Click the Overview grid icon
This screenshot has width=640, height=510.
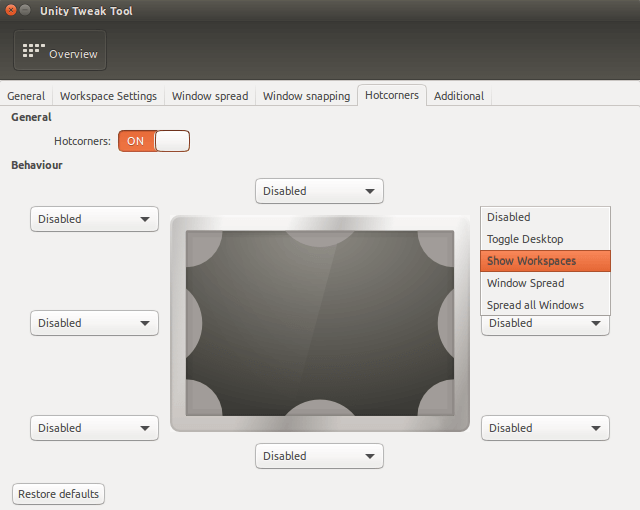click(x=33, y=51)
